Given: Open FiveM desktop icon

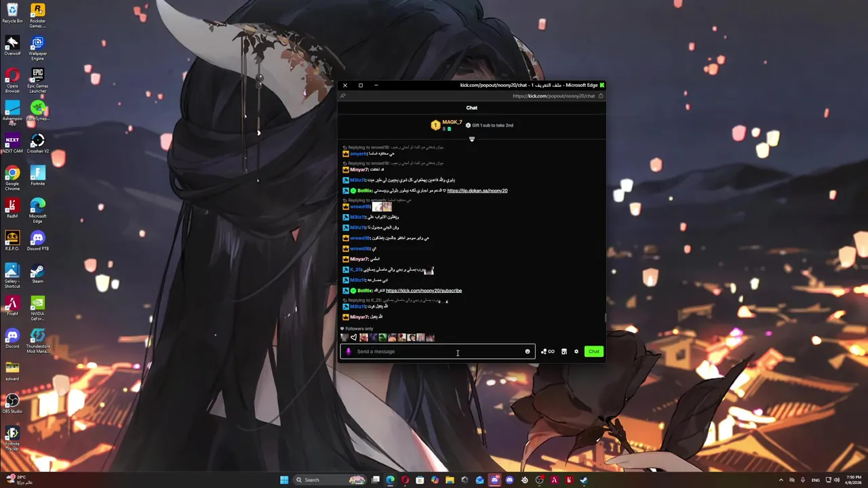Looking at the screenshot, I should coord(12,306).
